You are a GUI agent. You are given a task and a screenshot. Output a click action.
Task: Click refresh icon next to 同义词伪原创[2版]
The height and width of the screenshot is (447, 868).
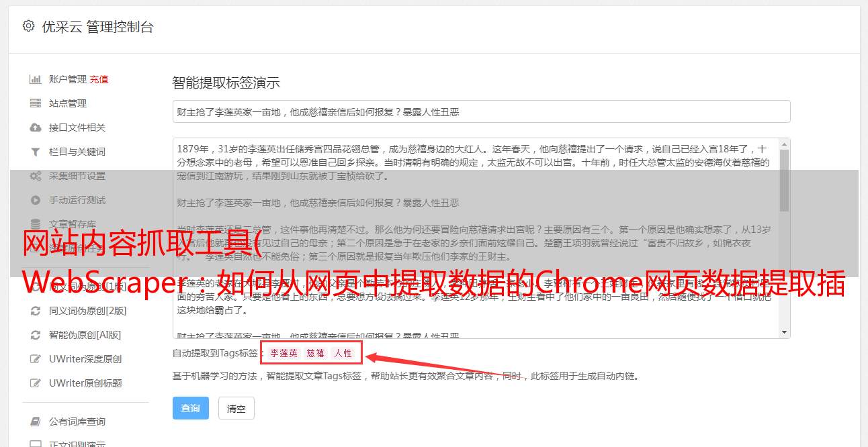pos(36,311)
